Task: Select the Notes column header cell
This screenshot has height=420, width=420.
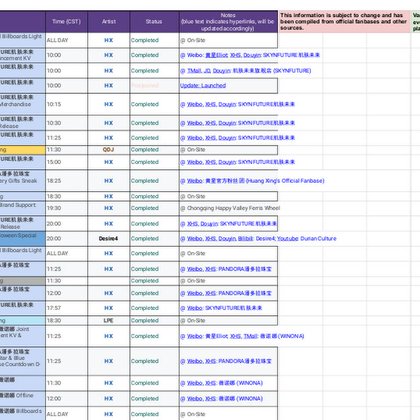Action: pyautogui.click(x=228, y=22)
